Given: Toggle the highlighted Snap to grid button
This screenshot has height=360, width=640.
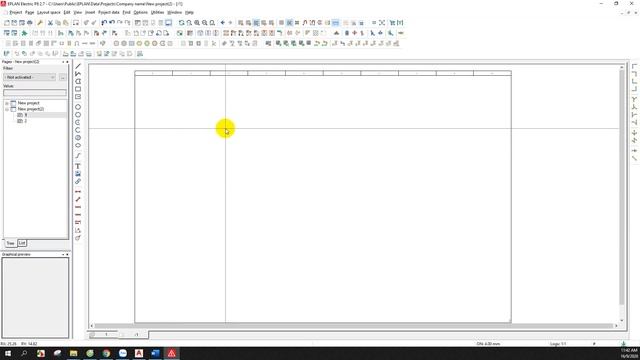Looking at the screenshot, I should click(289, 23).
